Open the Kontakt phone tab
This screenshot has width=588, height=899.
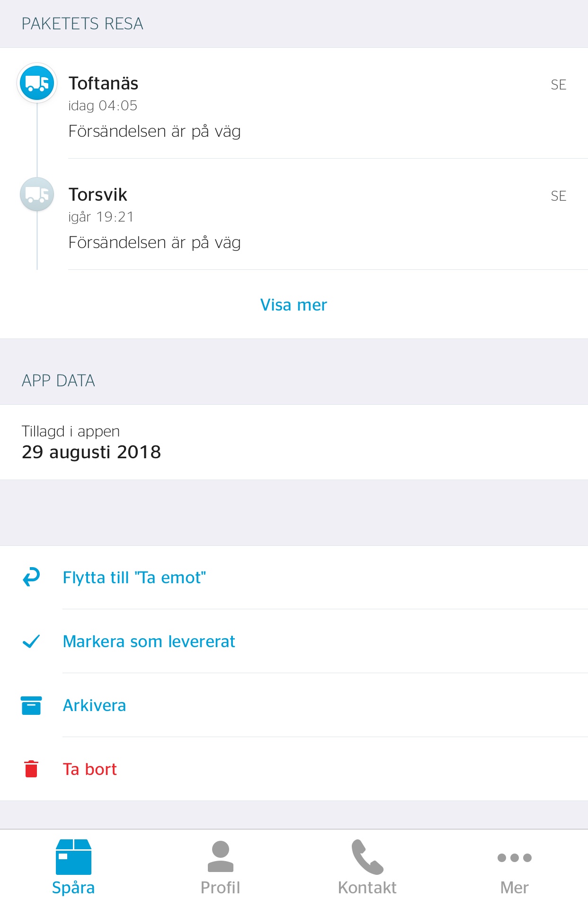click(x=367, y=866)
